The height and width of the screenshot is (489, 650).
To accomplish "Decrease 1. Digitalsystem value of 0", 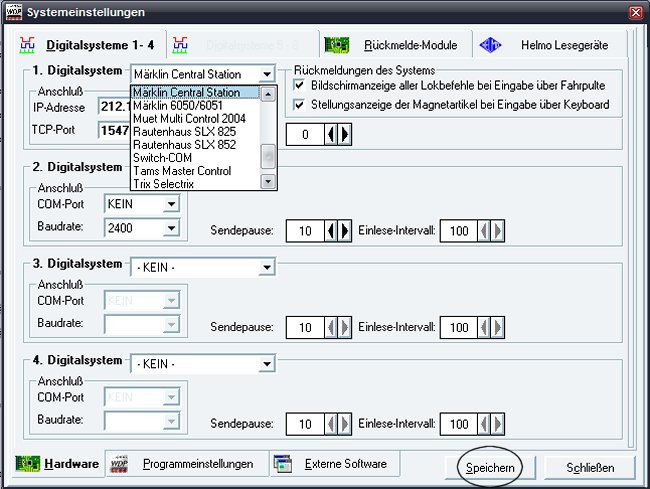I will coord(330,134).
